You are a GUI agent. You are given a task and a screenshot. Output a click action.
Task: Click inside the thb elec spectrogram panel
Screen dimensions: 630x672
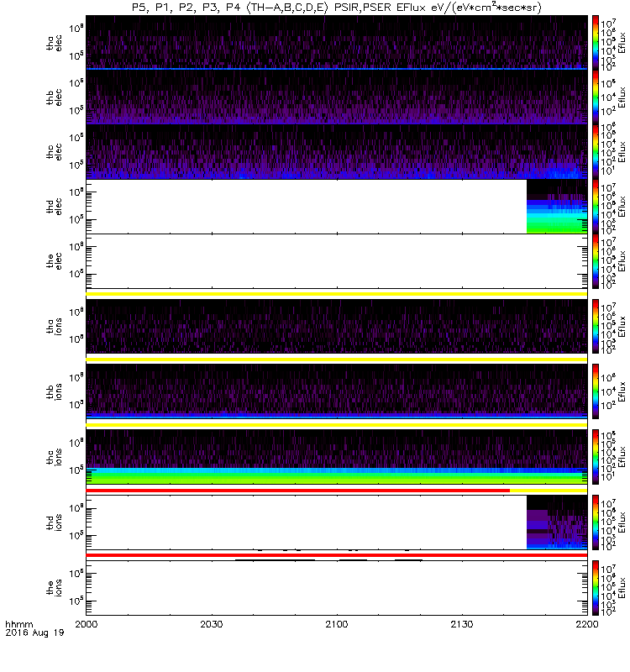[337, 97]
